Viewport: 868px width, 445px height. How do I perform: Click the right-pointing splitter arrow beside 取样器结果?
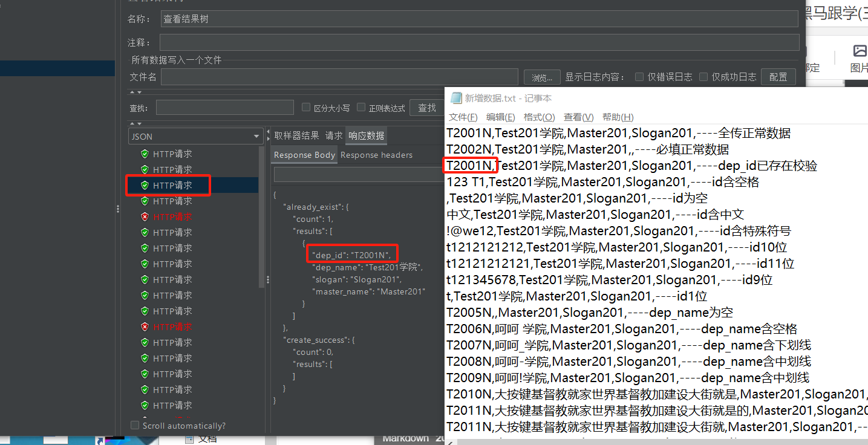point(268,138)
